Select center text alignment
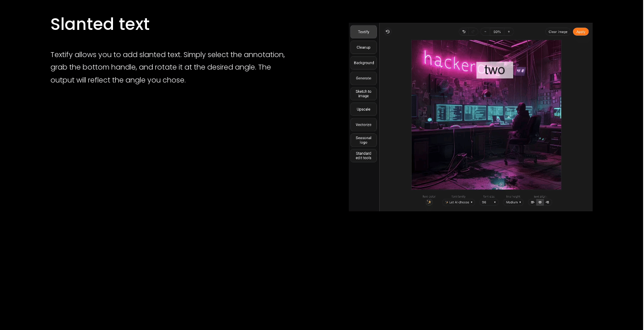 pyautogui.click(x=540, y=202)
